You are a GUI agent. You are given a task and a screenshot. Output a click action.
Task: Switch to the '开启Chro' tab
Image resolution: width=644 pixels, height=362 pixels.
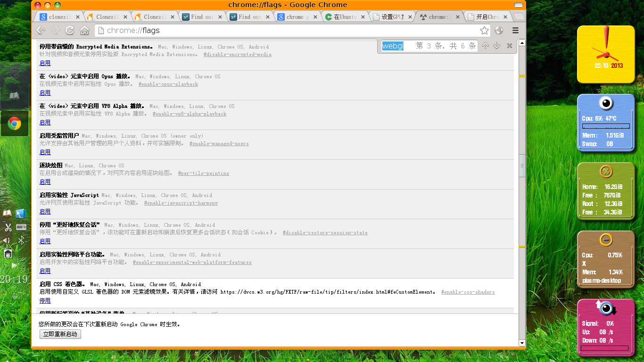[487, 16]
